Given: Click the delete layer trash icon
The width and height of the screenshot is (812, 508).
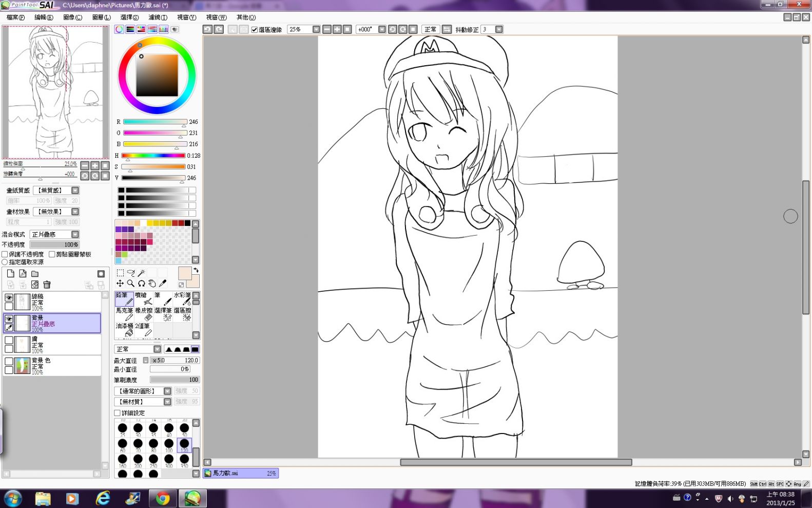Looking at the screenshot, I should [47, 285].
